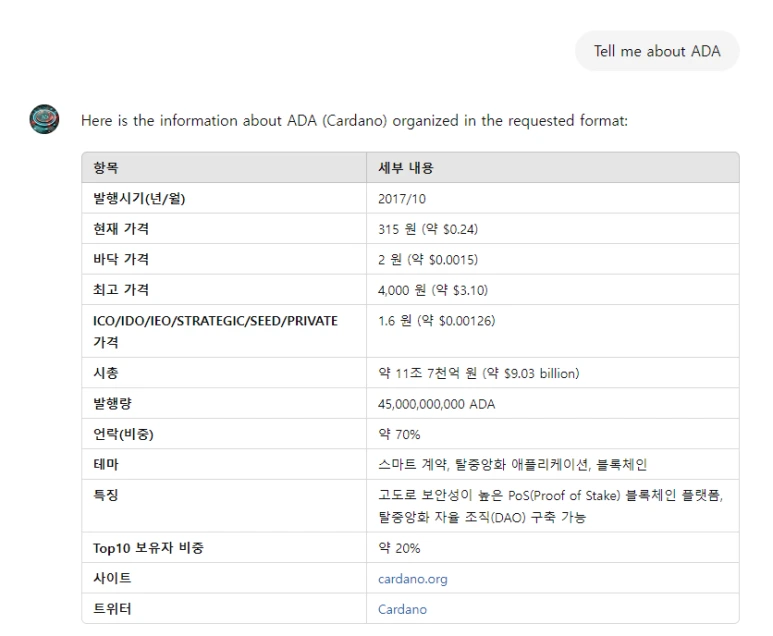Open the cardano.org site link
Viewport: 773px width, 636px height.
(413, 578)
